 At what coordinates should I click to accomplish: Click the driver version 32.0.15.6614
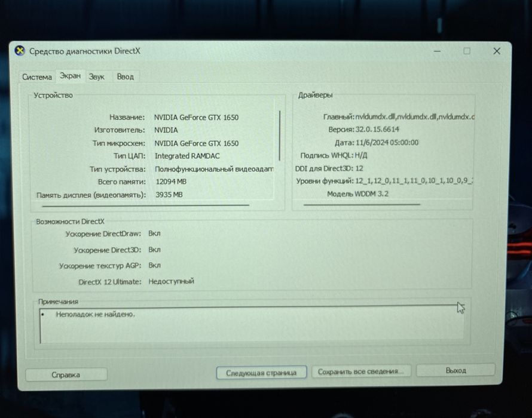coord(377,129)
